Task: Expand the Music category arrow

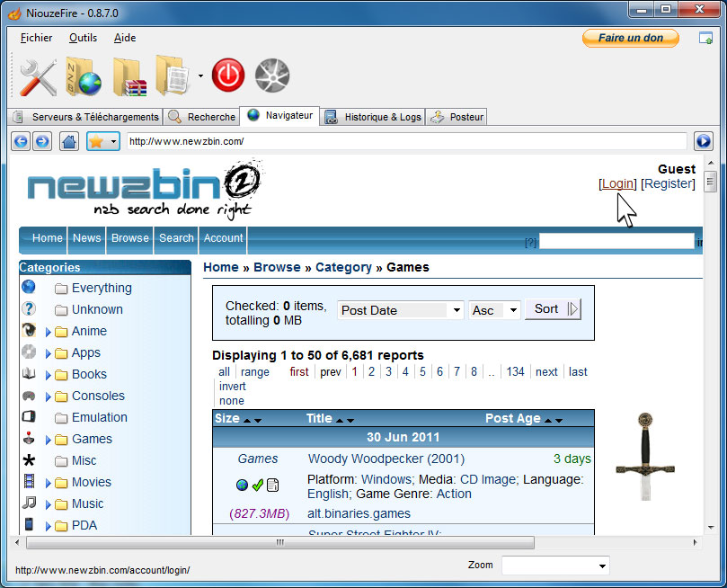Action: click(49, 505)
